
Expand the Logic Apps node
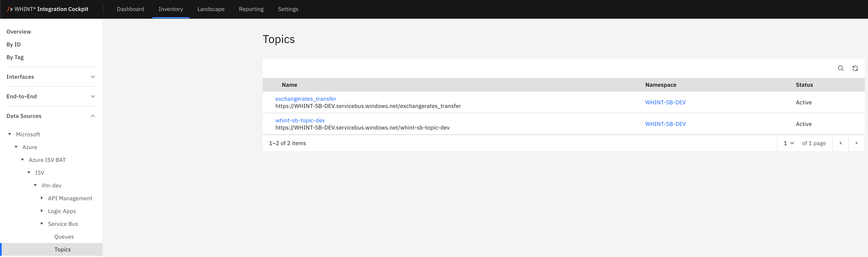pos(42,211)
